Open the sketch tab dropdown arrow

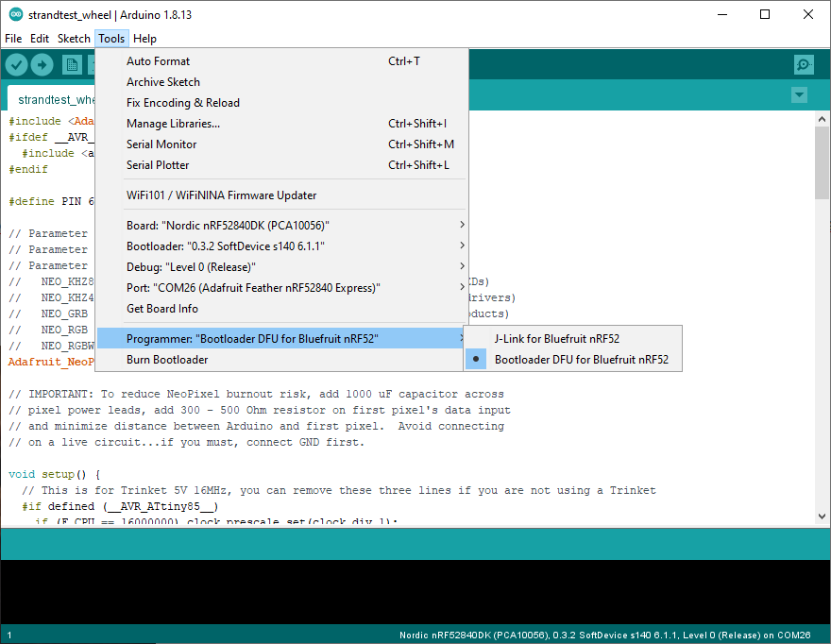coord(800,95)
